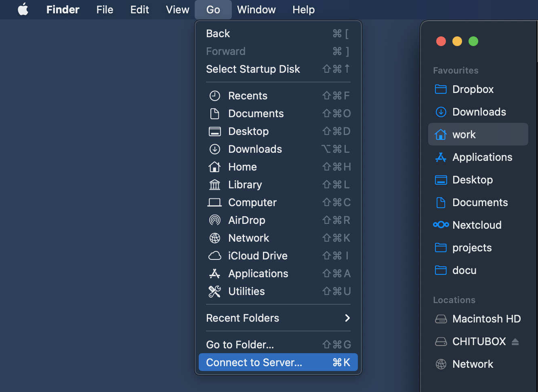Click the Computer laptop icon
This screenshot has height=392, width=538.
(215, 202)
